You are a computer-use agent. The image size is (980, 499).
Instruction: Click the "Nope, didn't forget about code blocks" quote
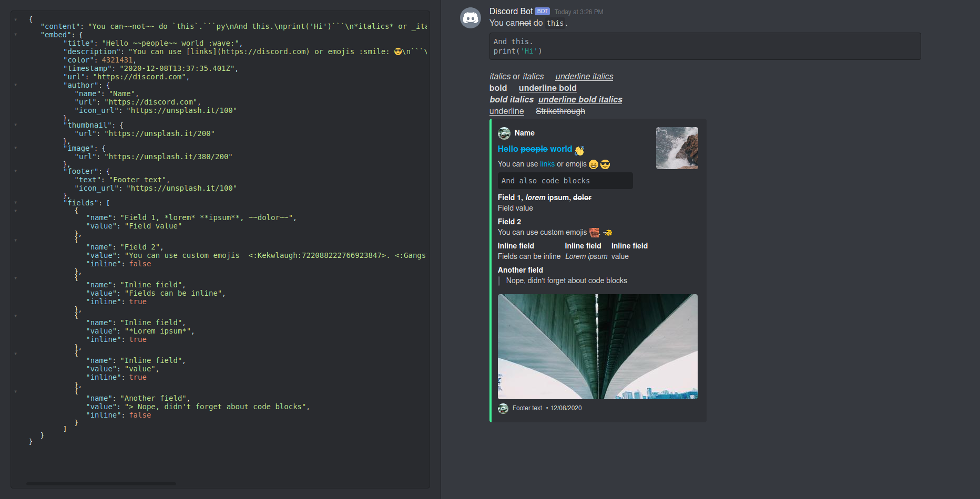click(567, 280)
